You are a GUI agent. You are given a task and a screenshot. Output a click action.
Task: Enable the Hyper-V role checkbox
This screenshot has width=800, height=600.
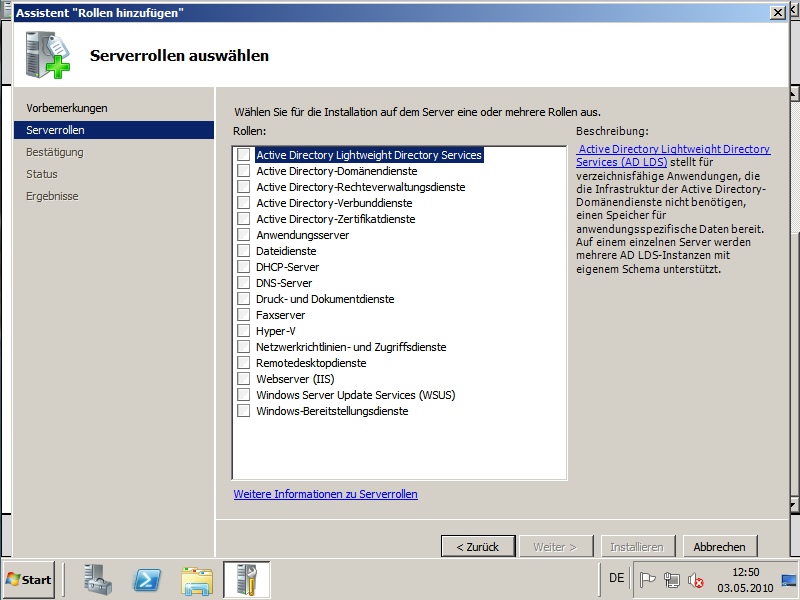tap(243, 331)
